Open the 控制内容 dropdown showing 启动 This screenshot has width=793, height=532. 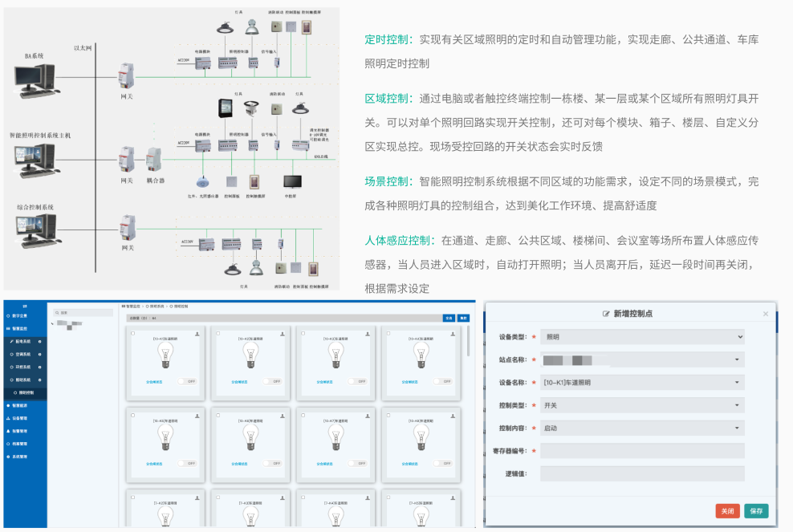642,428
